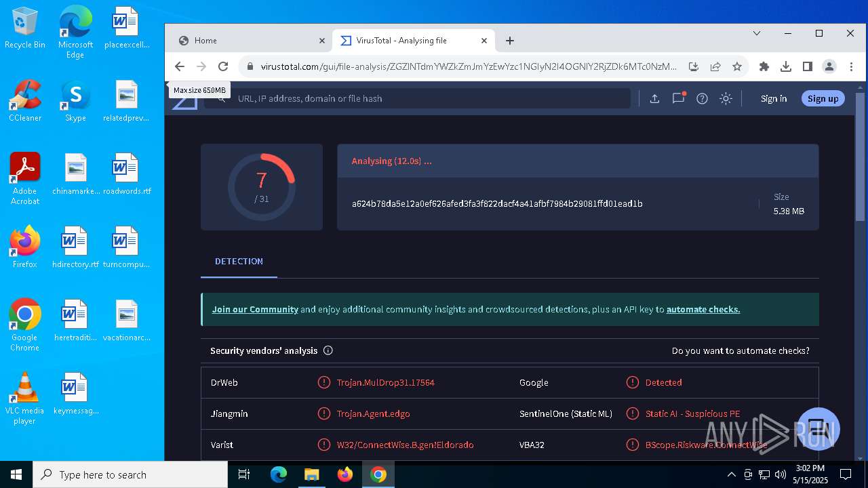Open a new tab with plus button
Screen dimensions: 868x488
[x=510, y=41]
